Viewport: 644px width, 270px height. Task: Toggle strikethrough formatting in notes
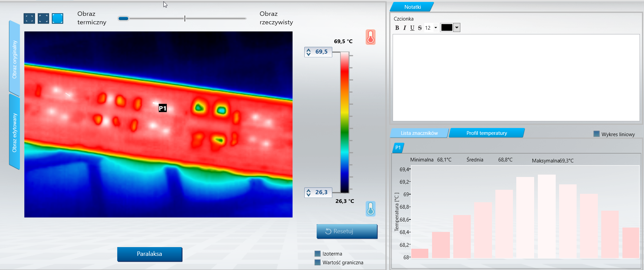click(x=420, y=28)
